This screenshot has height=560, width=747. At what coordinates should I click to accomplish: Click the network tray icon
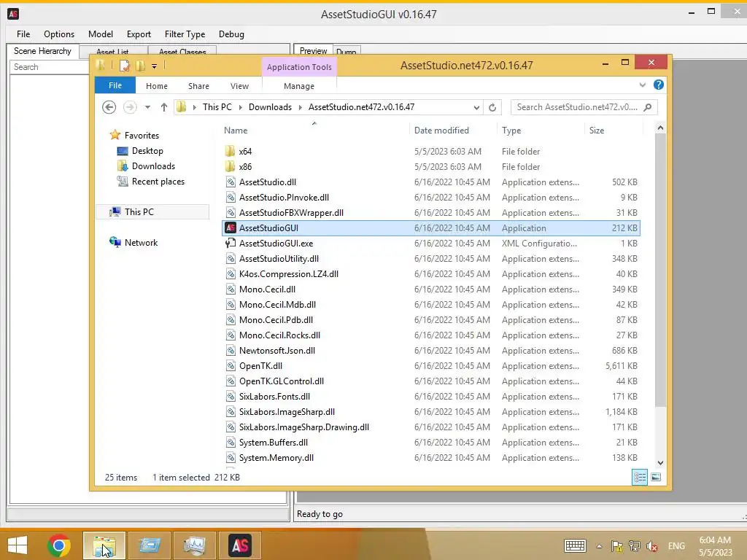[634, 546]
